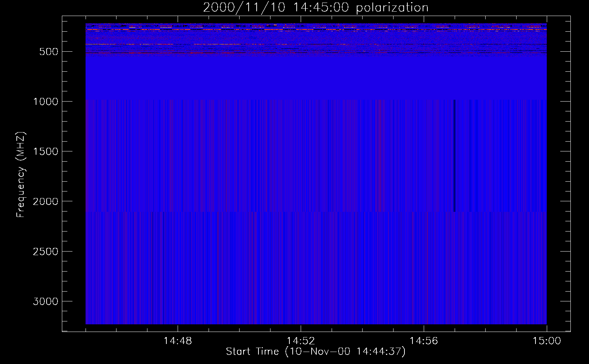
Task: Click the 1000 frequency tick label
Action: 45,102
